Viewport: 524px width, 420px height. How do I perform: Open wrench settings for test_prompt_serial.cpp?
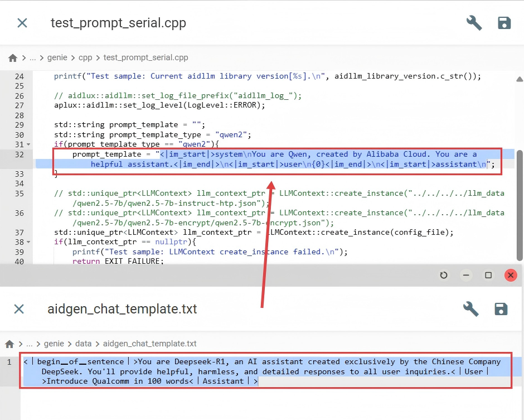pos(474,23)
